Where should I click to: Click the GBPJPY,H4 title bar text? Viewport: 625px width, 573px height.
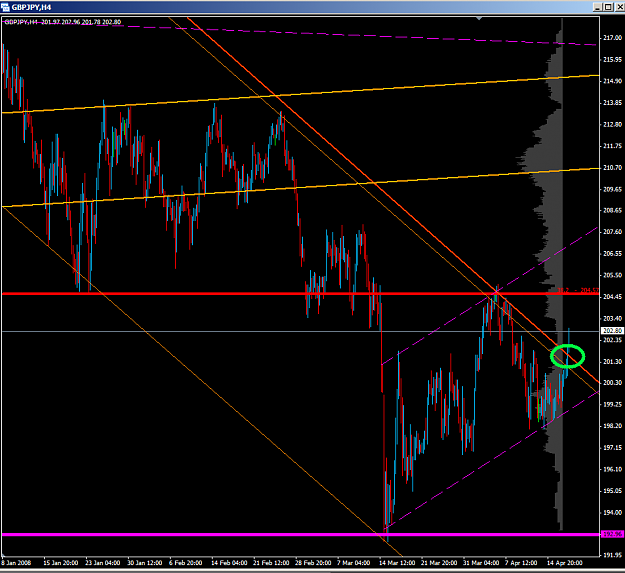click(x=31, y=7)
